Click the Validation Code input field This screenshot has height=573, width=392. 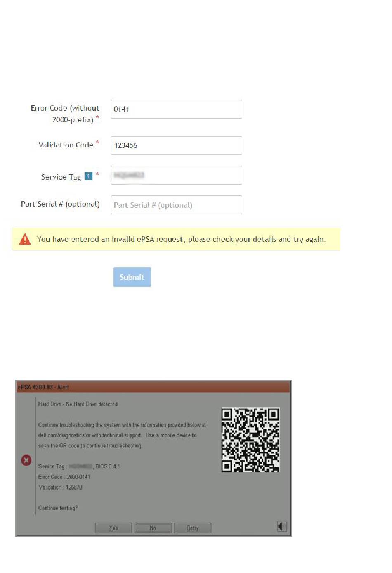coord(176,145)
